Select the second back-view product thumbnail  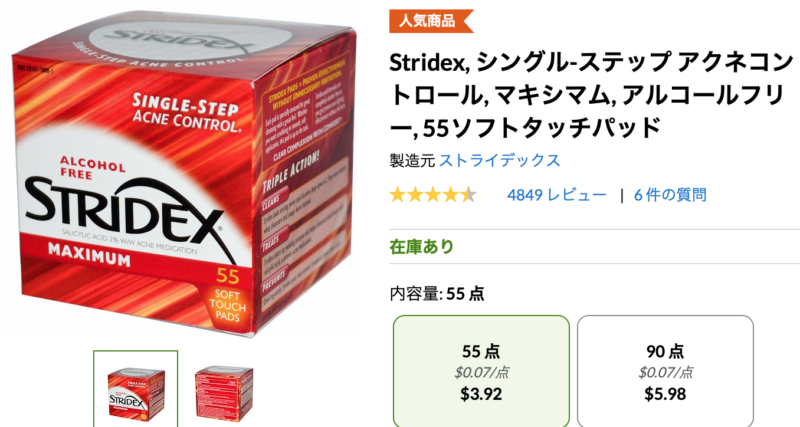click(x=223, y=390)
